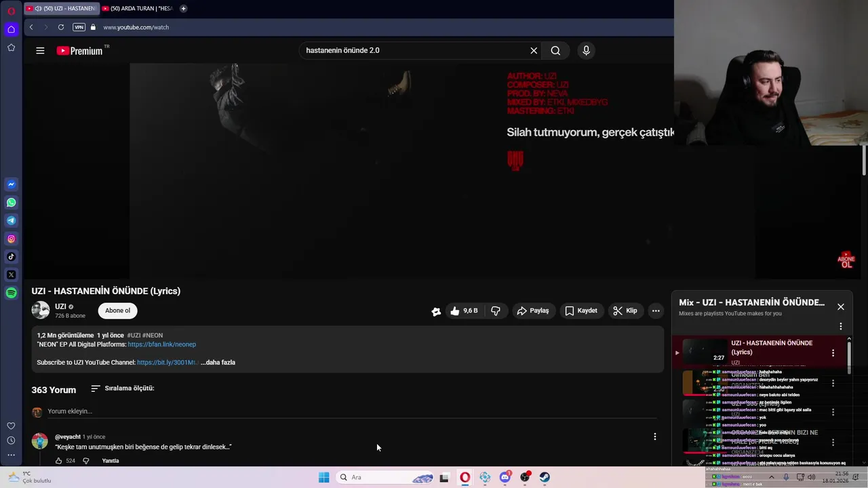
Task: Like the @veyacht comment
Action: point(58,461)
